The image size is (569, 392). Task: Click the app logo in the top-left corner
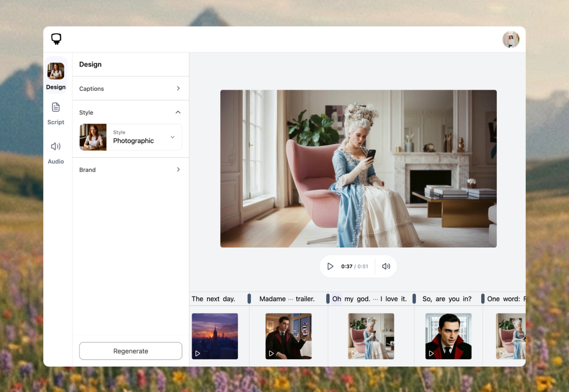click(56, 39)
